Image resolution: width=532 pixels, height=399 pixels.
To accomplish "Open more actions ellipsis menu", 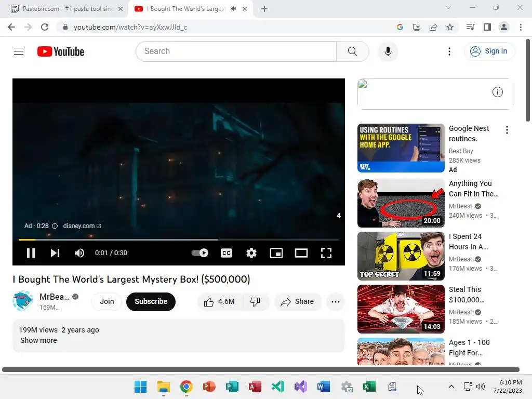I will [x=336, y=301].
